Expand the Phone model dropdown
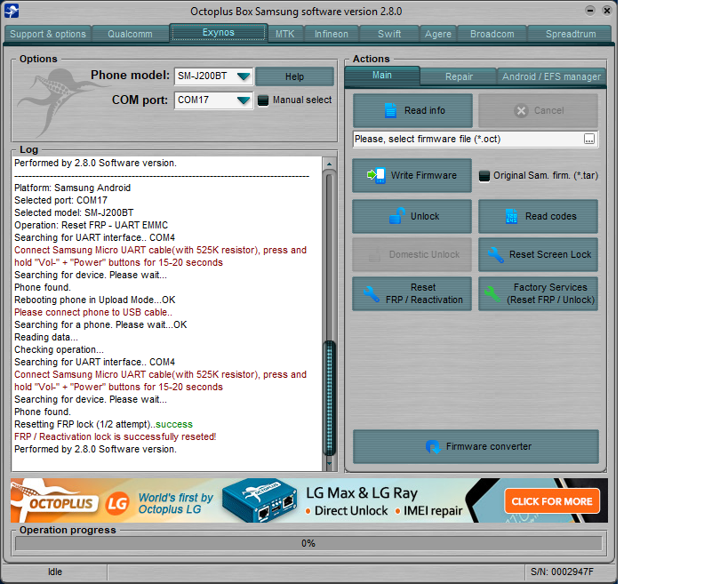This screenshot has height=584, width=728. (244, 76)
